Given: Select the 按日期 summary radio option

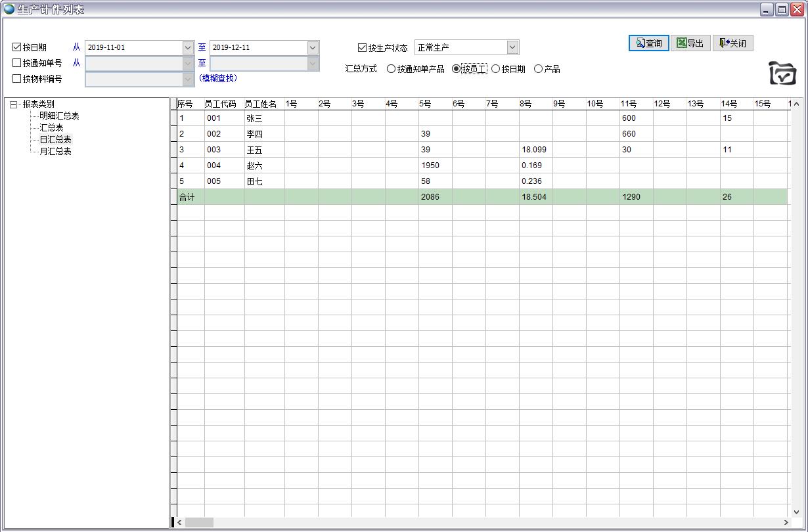Looking at the screenshot, I should tap(496, 69).
